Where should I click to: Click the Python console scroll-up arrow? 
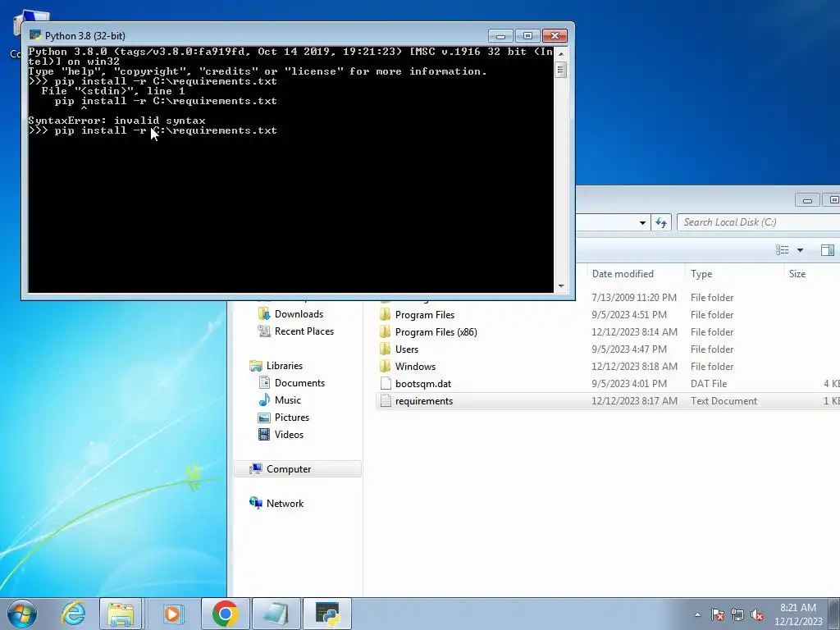[x=561, y=53]
